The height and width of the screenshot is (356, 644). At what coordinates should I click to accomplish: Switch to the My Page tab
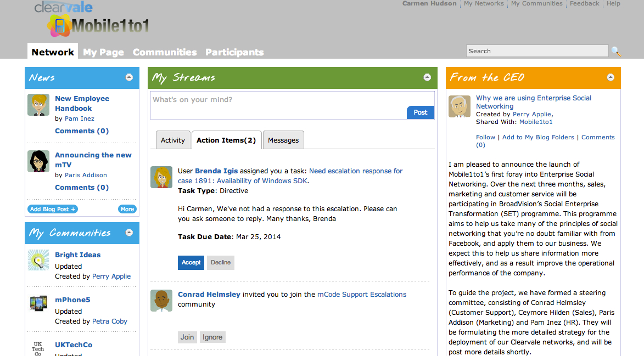[x=104, y=52]
